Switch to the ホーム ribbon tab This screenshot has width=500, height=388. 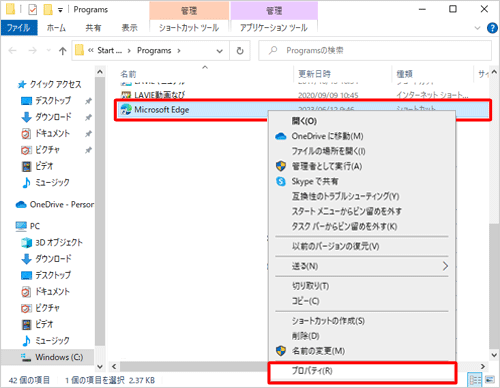click(x=56, y=28)
